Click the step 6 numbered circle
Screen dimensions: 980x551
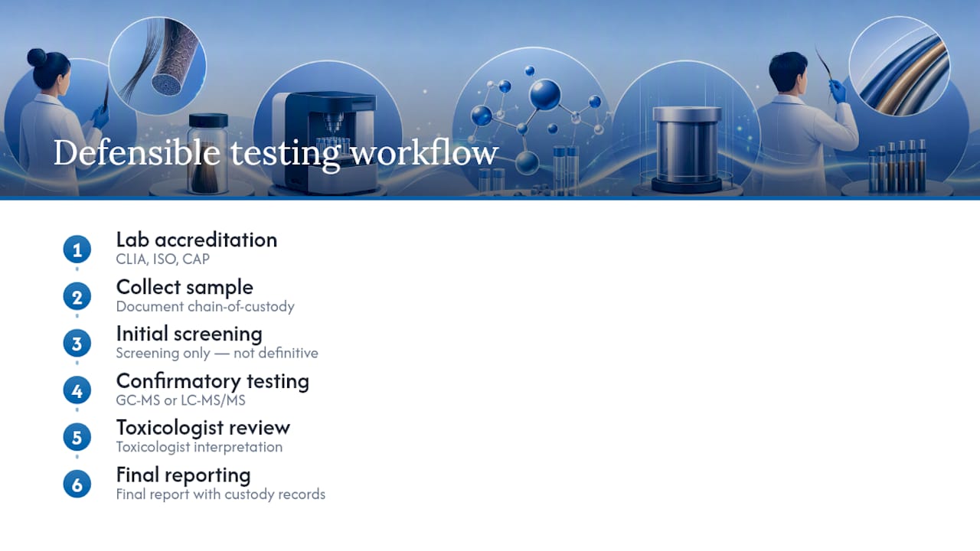point(77,484)
